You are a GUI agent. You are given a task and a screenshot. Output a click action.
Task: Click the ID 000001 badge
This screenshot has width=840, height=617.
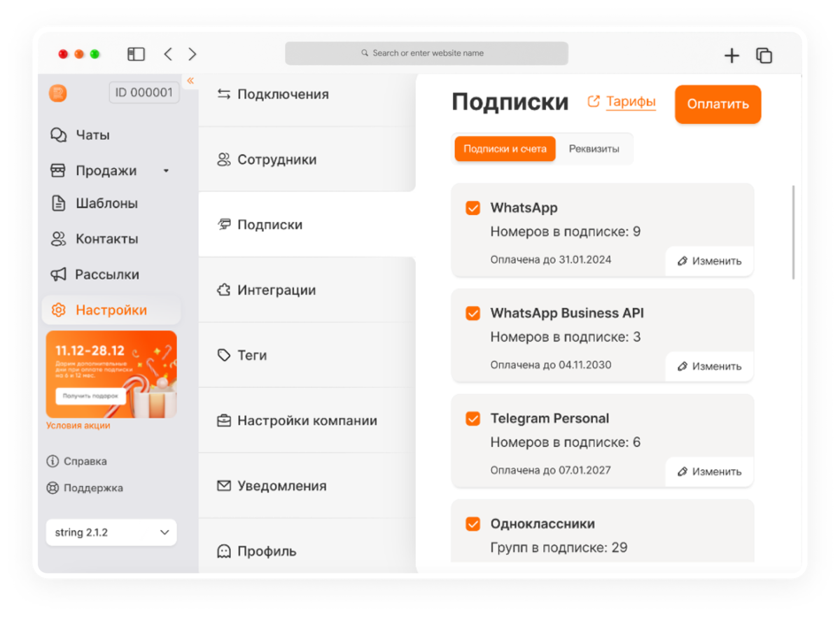[x=143, y=92]
